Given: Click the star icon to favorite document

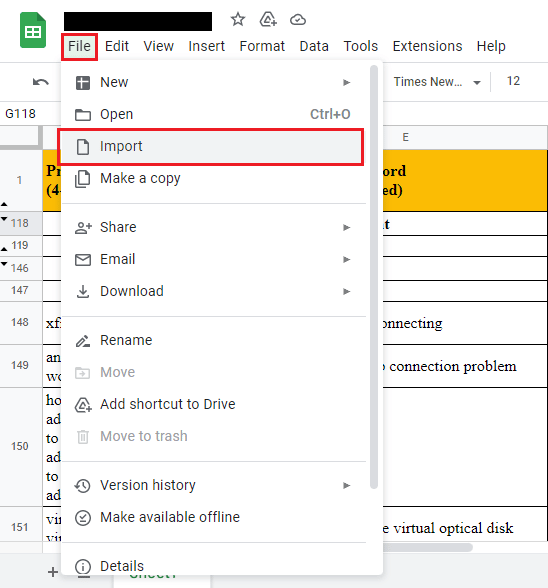Looking at the screenshot, I should 238,20.
